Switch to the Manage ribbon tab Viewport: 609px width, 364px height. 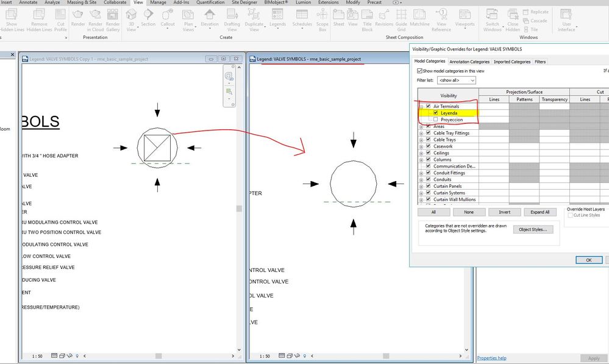pos(158,2)
